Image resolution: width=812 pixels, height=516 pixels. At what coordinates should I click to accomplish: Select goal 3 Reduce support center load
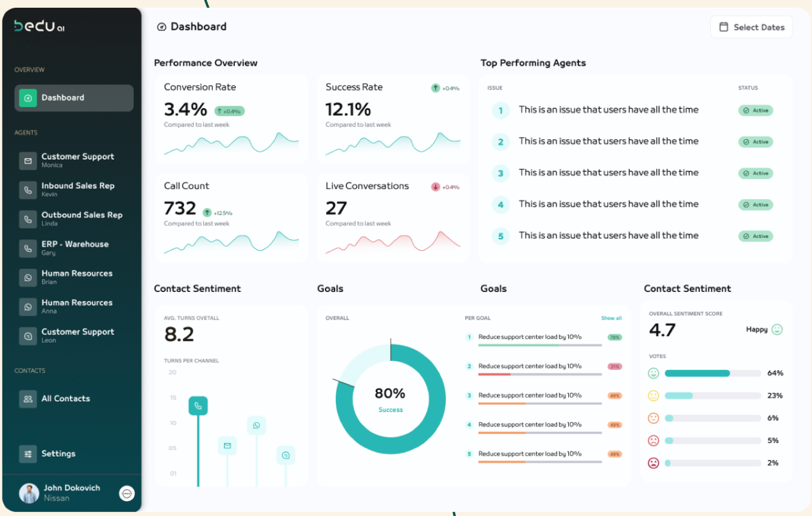[544, 397]
